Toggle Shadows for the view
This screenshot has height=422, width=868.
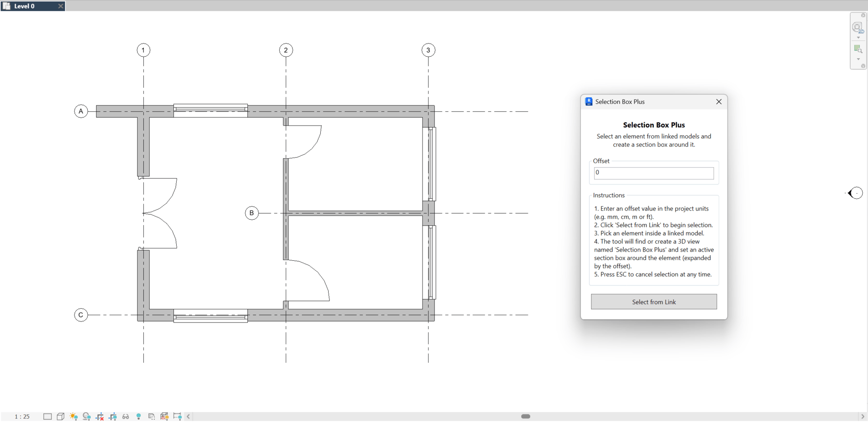(x=87, y=416)
